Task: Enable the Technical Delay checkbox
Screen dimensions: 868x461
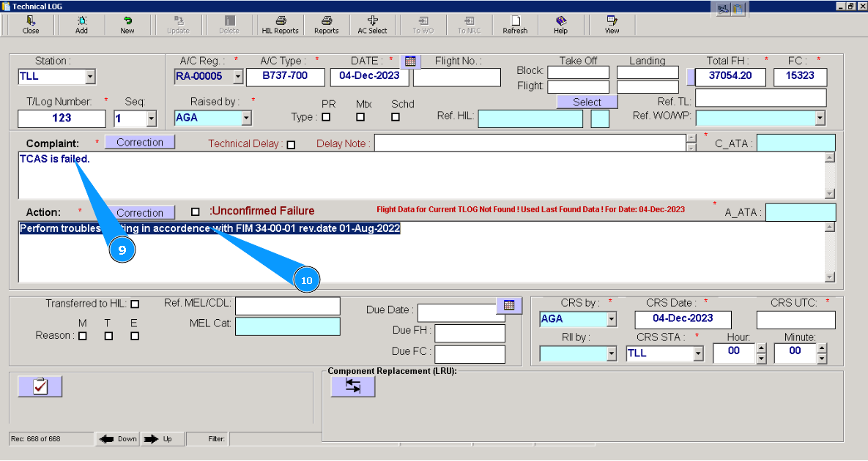Action: point(291,145)
